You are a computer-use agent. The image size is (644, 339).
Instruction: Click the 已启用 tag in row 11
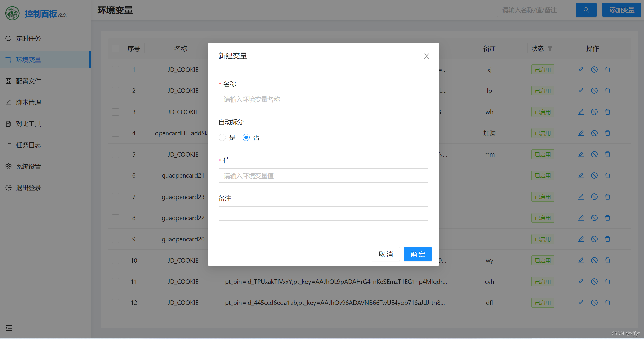tap(543, 282)
